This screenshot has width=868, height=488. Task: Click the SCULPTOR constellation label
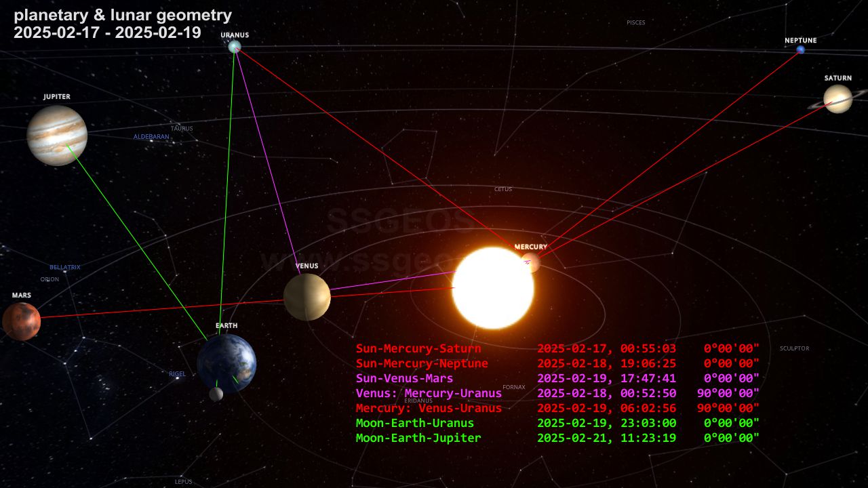click(794, 348)
